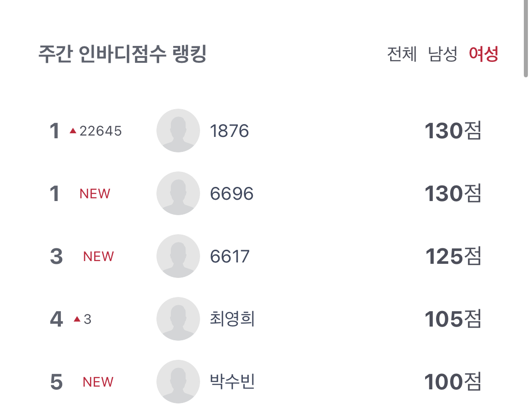532x418 pixels.
Task: Click the red up arrow in rank 4 row
Action: click(x=77, y=320)
